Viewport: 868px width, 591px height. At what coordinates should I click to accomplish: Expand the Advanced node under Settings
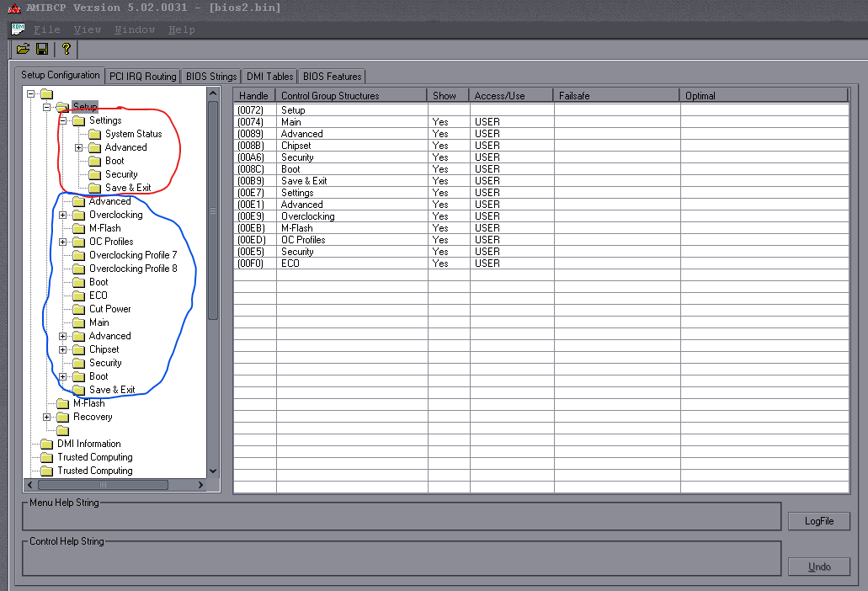click(78, 148)
